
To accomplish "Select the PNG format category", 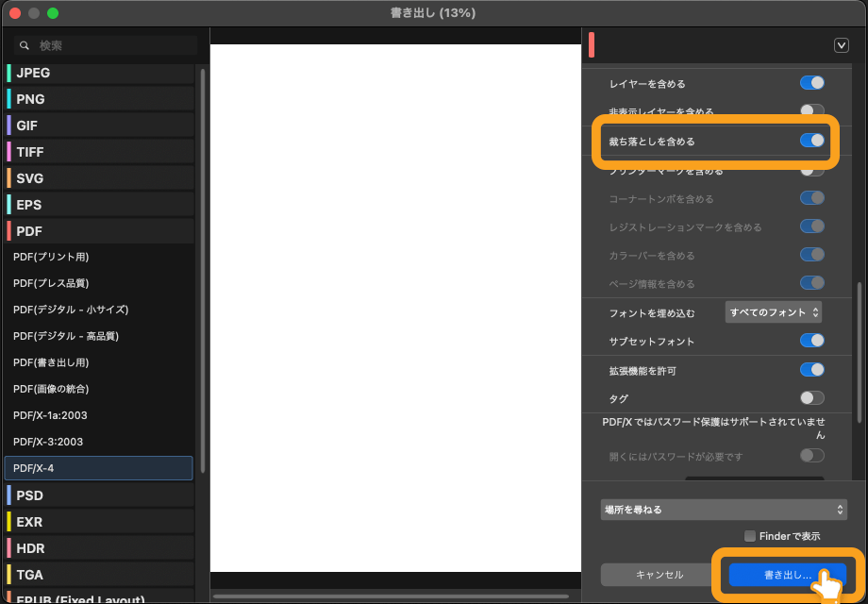I will [31, 99].
